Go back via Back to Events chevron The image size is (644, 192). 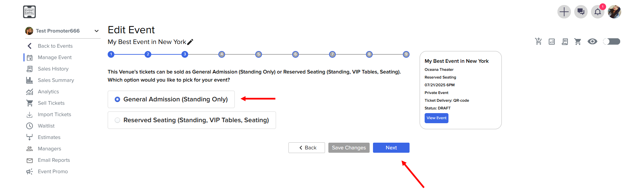(x=30, y=46)
